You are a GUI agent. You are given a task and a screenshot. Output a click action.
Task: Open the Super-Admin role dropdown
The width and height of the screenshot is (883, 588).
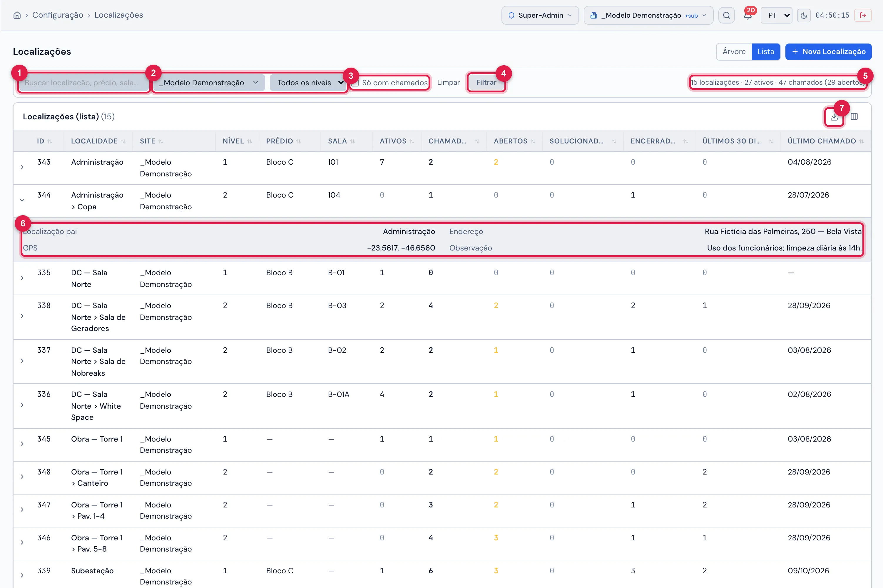[540, 15]
